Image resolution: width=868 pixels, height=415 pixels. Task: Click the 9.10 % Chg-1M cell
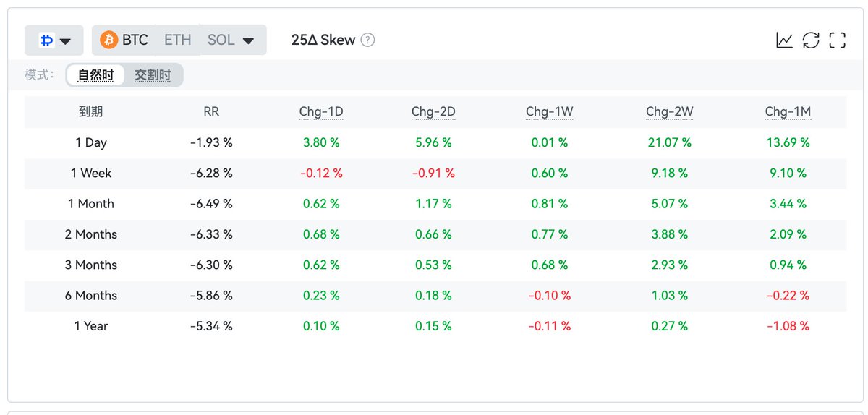[x=788, y=174]
